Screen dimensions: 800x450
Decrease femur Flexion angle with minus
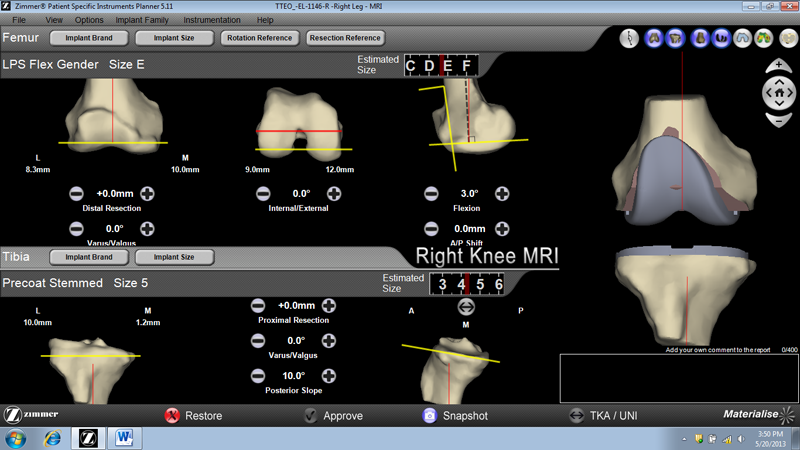[x=431, y=193]
